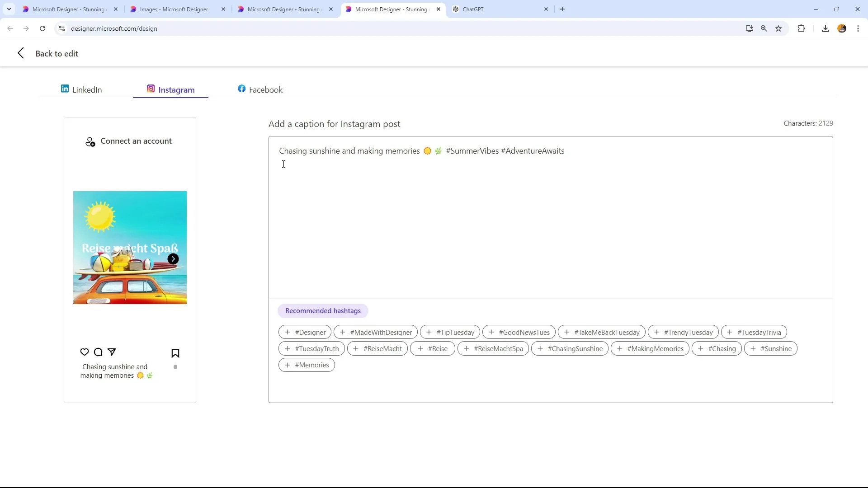Screen dimensions: 868x488
Task: Close the active Microsoft Designer tab
Action: pyautogui.click(x=439, y=9)
